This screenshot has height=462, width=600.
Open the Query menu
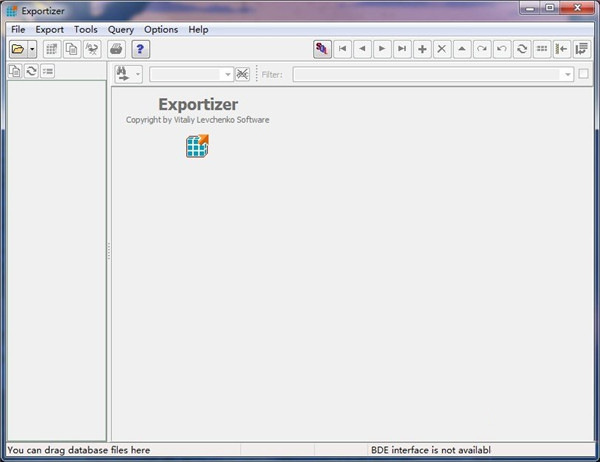tap(121, 29)
